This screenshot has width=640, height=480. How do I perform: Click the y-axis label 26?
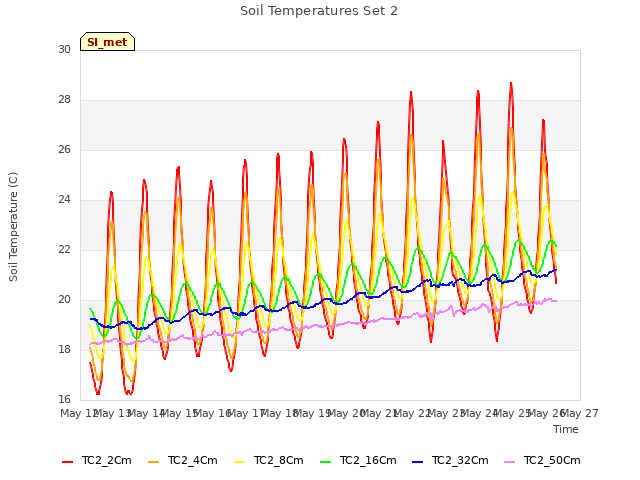coord(64,149)
